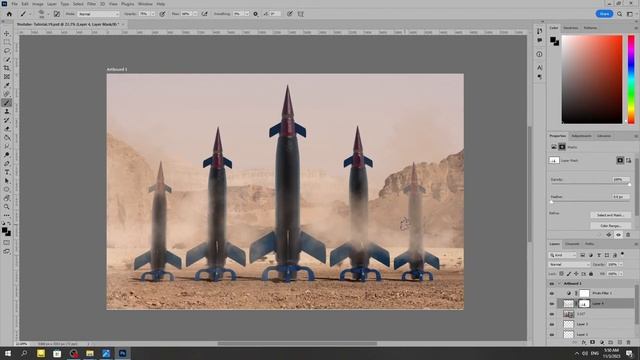Open symmetry paint options icon
This screenshot has height=360, width=640.
tap(301, 14)
